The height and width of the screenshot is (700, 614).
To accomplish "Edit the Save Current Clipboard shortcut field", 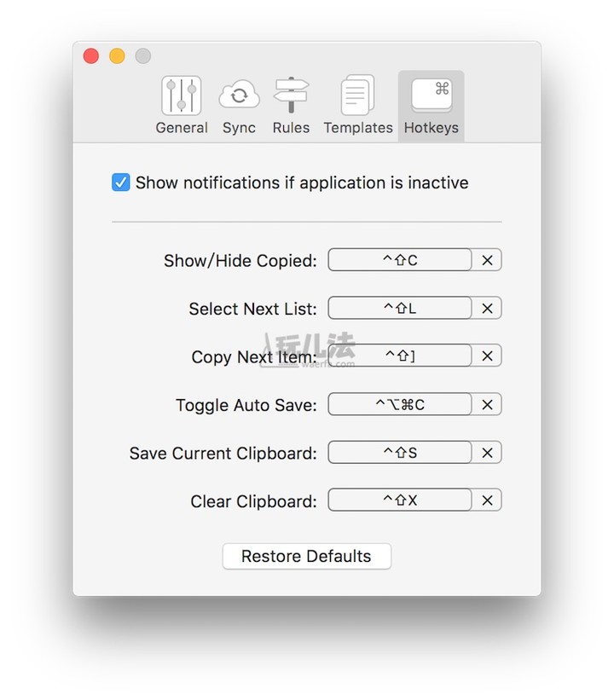I will click(x=400, y=453).
